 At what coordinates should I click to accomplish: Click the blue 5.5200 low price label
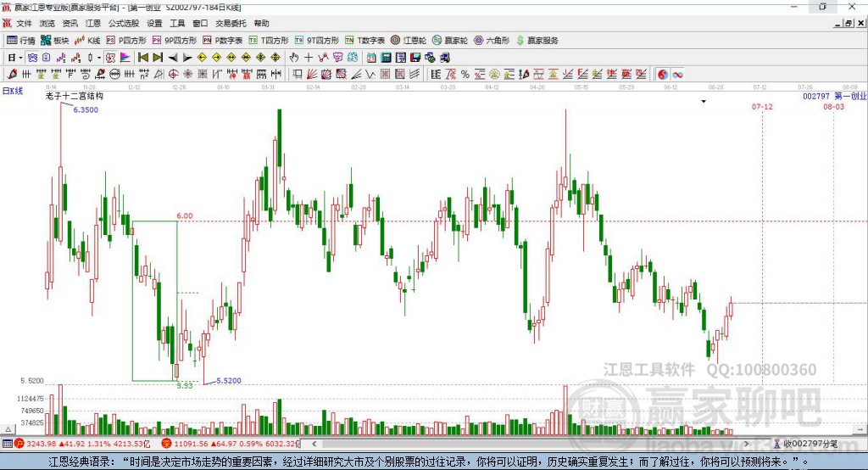pyautogui.click(x=229, y=381)
